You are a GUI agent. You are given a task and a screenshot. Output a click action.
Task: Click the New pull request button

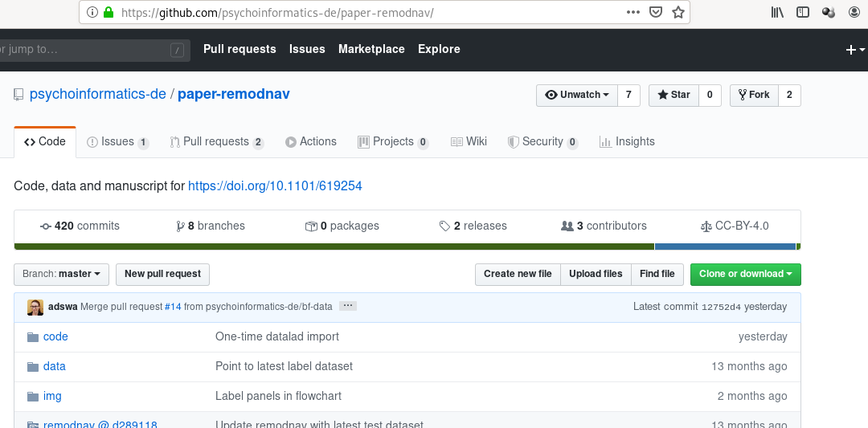pyautogui.click(x=162, y=274)
